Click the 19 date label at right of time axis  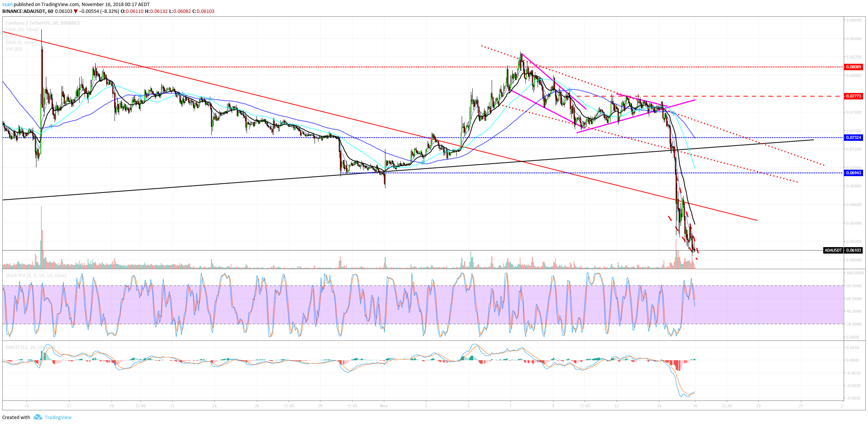pyautogui.click(x=758, y=406)
